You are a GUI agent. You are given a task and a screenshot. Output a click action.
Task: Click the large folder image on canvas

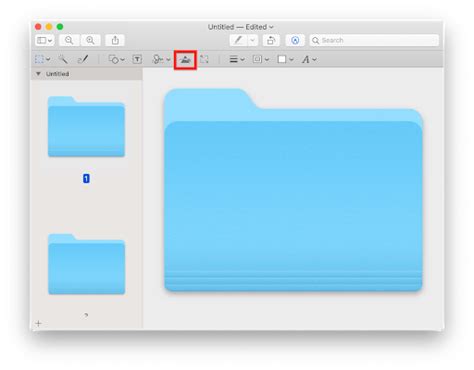pos(293,190)
